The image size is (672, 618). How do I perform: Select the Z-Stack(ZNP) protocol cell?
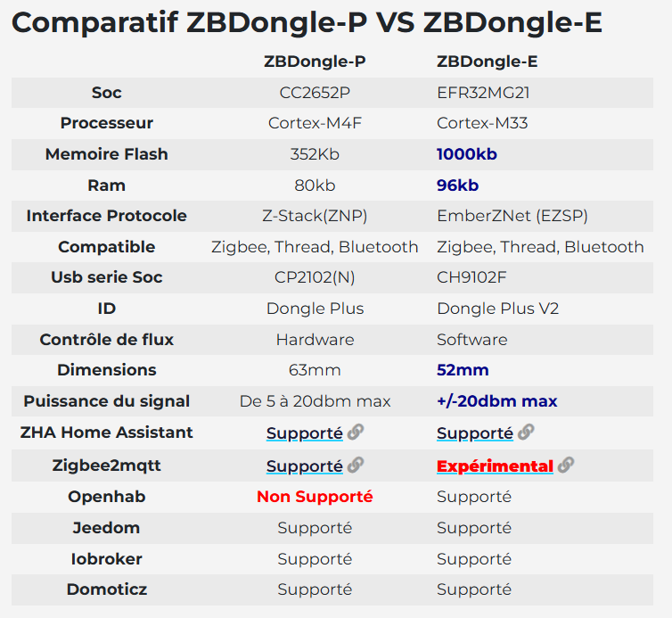point(315,216)
